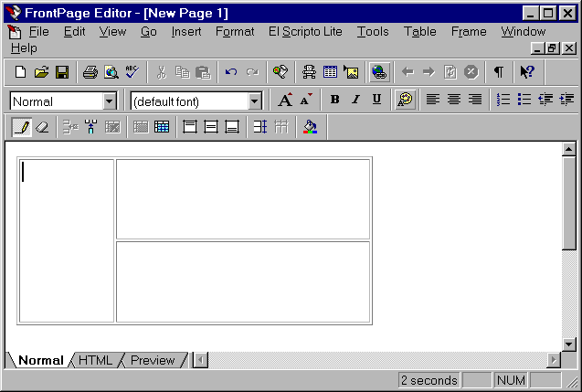Print the page with the printer icon

[x=90, y=71]
